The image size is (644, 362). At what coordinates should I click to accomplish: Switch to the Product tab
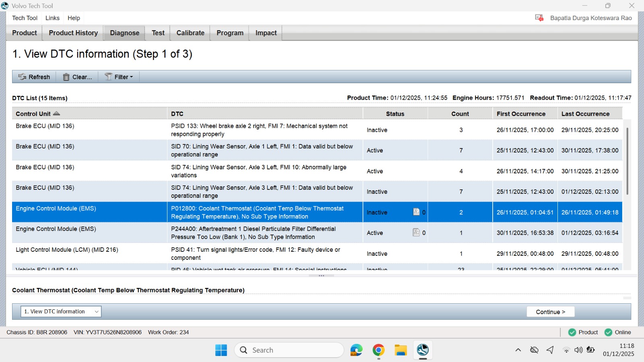coord(25,33)
